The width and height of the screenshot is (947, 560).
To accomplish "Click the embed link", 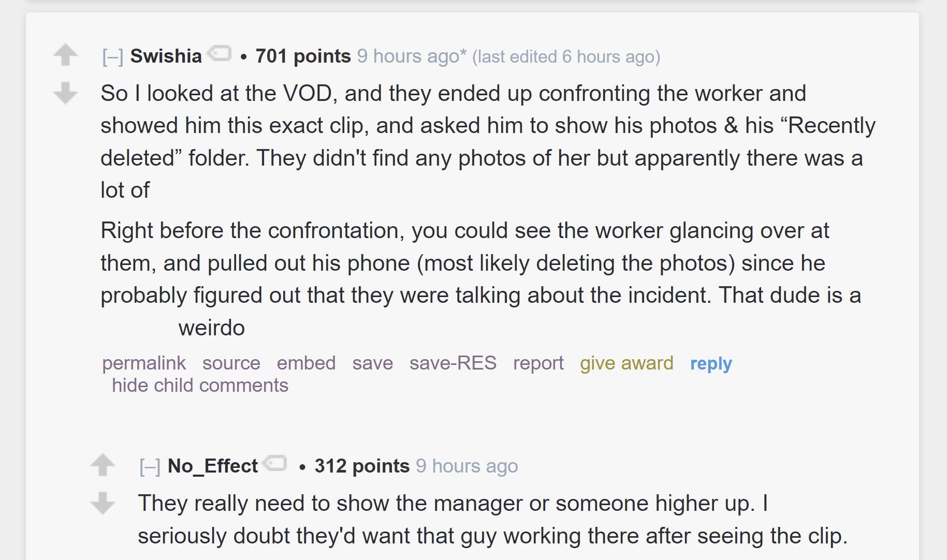I will (306, 363).
